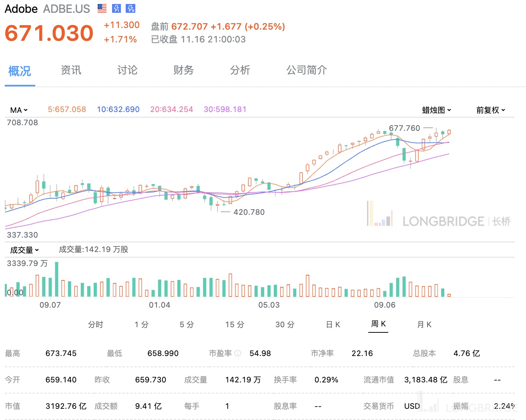Click the MA20 value 20:634.254

coord(172,109)
